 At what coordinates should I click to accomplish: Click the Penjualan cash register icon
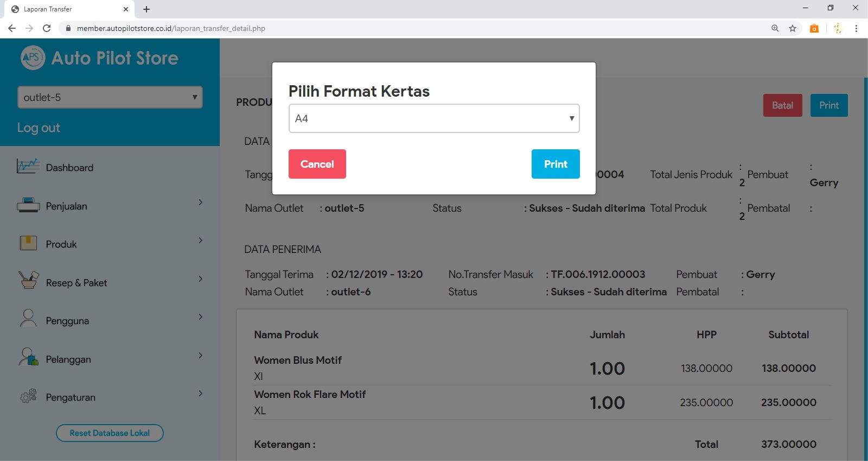point(28,205)
